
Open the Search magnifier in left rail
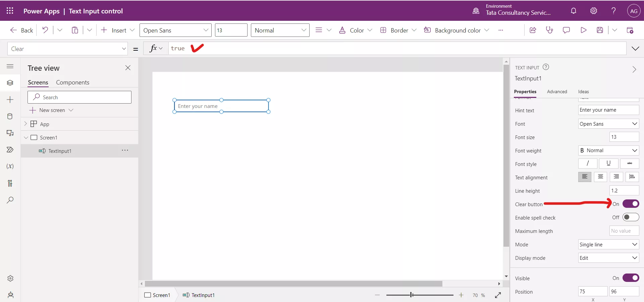[x=10, y=200]
